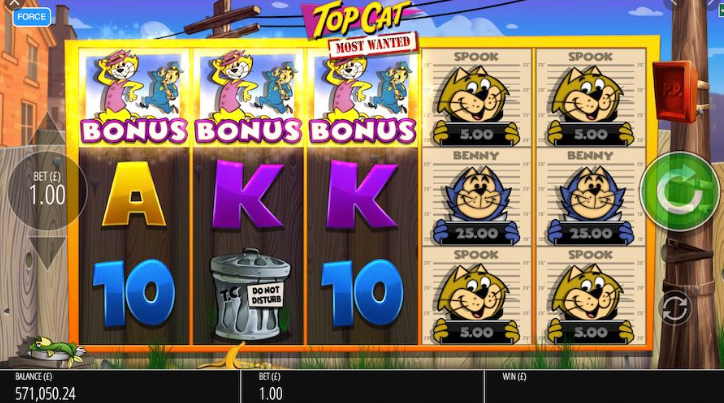
Task: Click the balance amount display
Action: click(45, 393)
